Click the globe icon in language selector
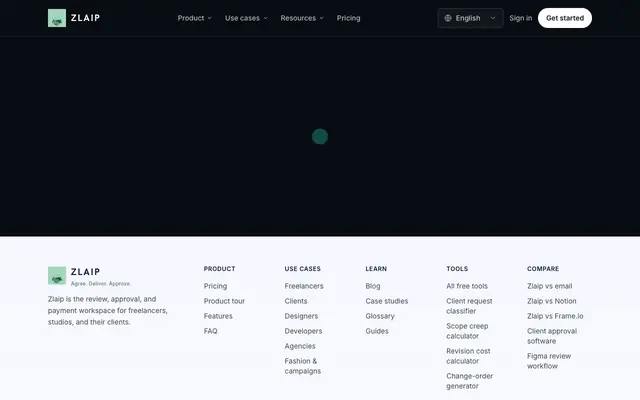 pyautogui.click(x=448, y=18)
